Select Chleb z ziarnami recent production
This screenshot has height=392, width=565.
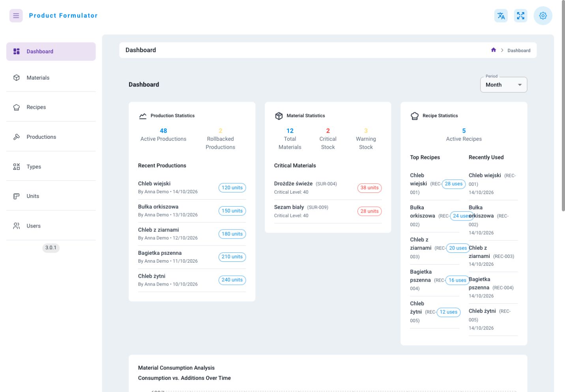tap(192, 234)
